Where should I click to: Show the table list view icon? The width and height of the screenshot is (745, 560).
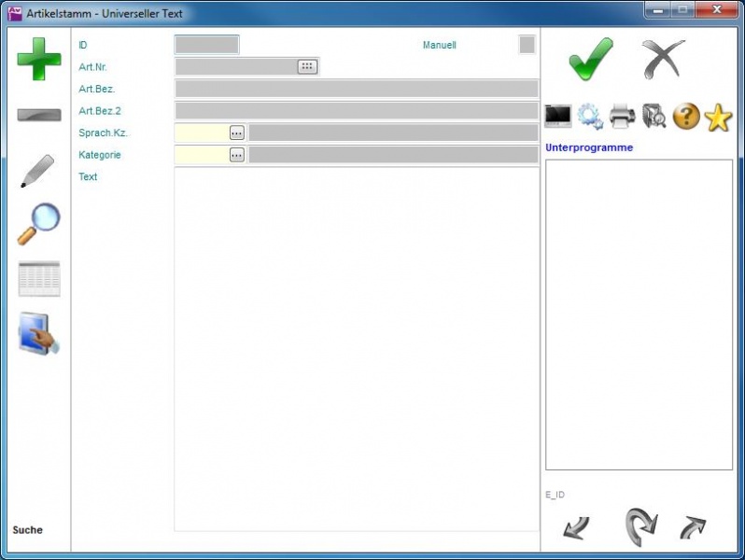pyautogui.click(x=38, y=279)
